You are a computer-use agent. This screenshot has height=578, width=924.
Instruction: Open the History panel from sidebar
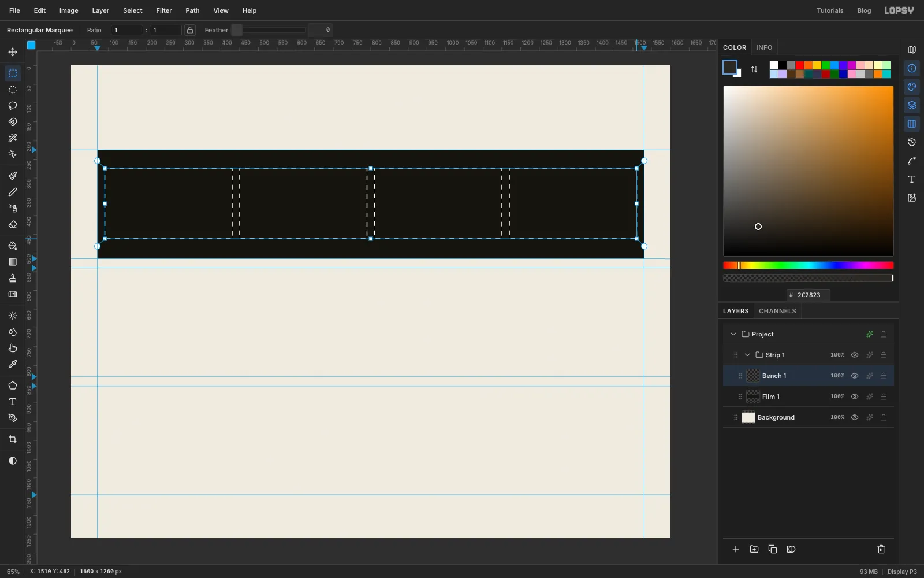(x=912, y=142)
